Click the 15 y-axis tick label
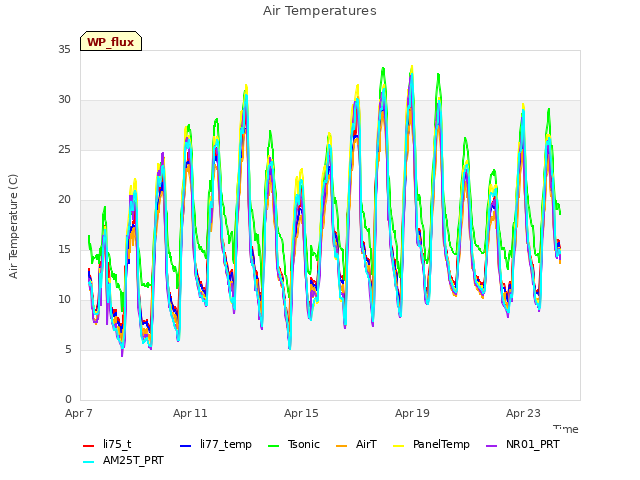Viewport: 640px width, 480px height. coord(64,249)
